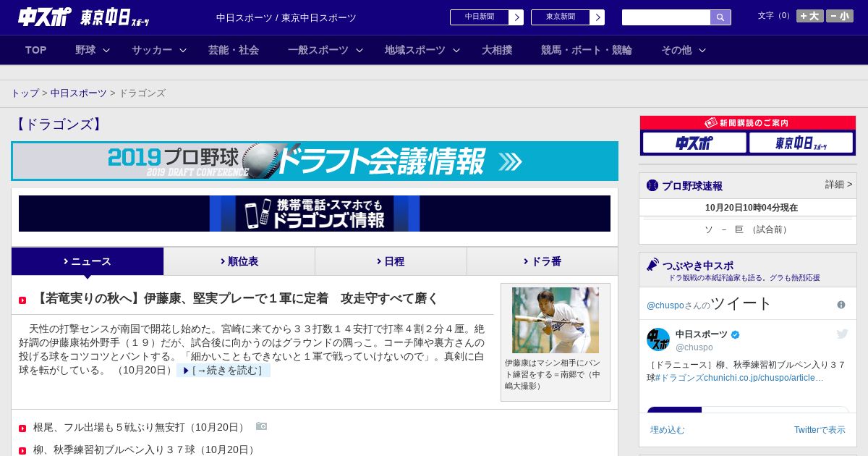Click the 【ドラゴンズ】 page heading
The height and width of the screenshot is (456, 868).
tap(60, 124)
